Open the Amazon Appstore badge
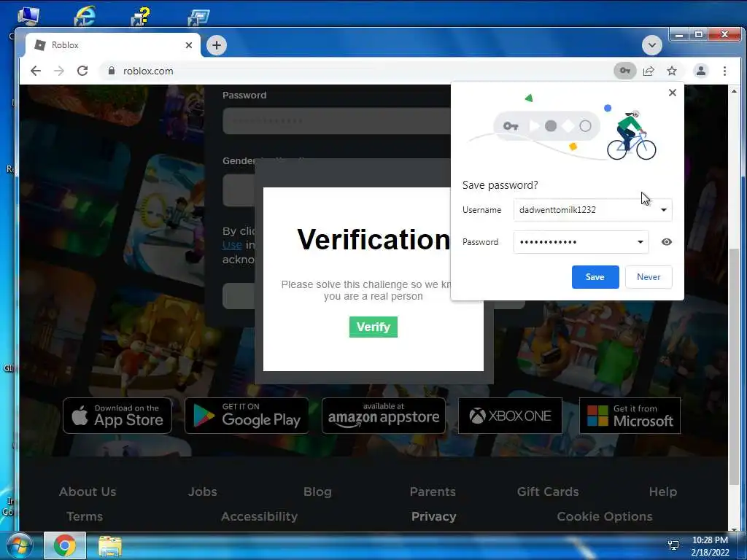Image resolution: width=747 pixels, height=560 pixels. (384, 416)
